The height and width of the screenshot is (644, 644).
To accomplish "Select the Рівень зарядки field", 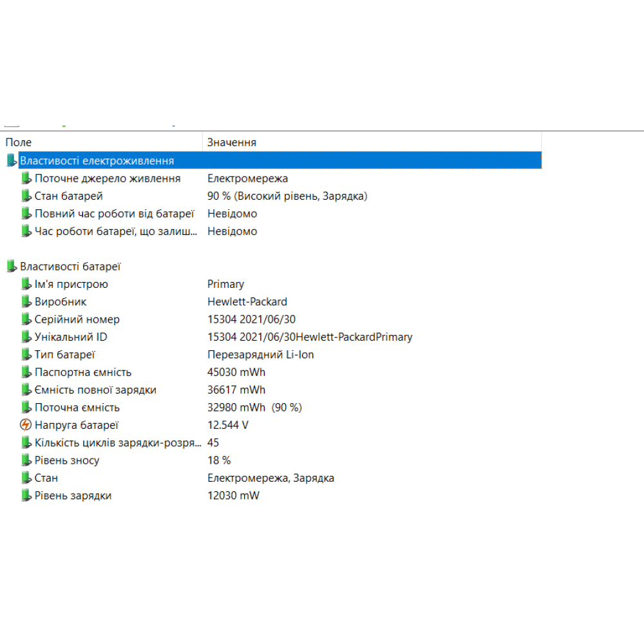I will tap(73, 496).
